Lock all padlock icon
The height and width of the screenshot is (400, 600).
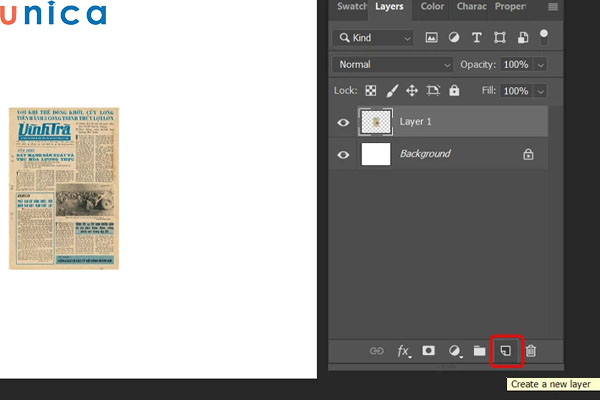pos(454,90)
